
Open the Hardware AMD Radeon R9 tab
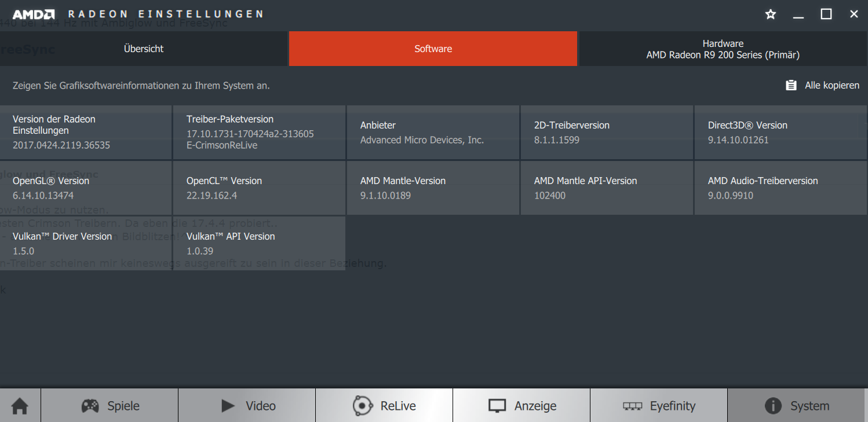point(723,49)
